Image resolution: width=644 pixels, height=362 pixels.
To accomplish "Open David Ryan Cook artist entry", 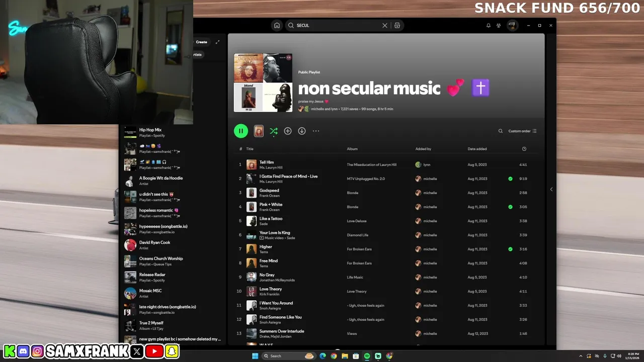I will click(x=173, y=245).
